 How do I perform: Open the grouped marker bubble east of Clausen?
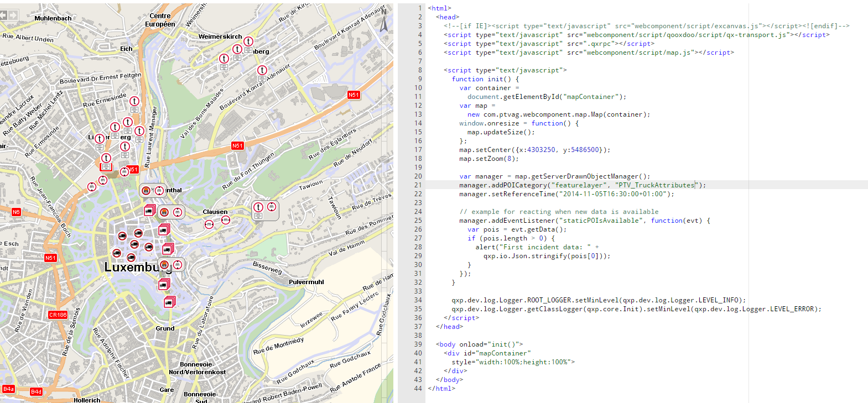pyautogui.click(x=265, y=210)
